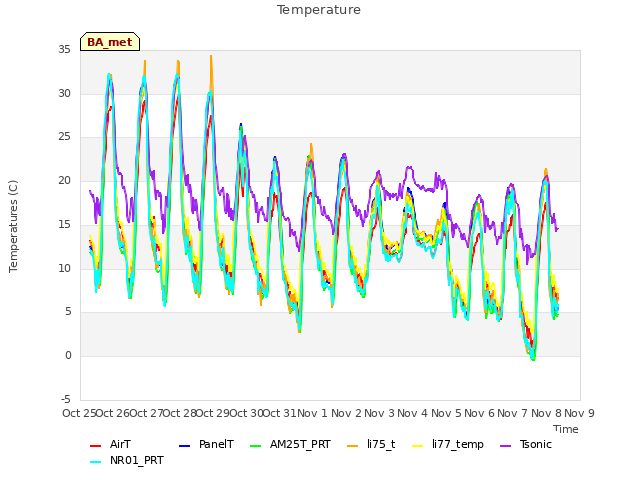The width and height of the screenshot is (640, 480).
Task: Click the blue PanelT legend color marker
Action: tap(184, 446)
